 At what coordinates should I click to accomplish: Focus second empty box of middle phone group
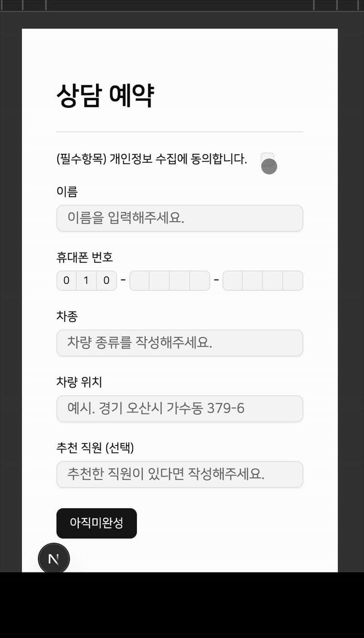(x=159, y=280)
